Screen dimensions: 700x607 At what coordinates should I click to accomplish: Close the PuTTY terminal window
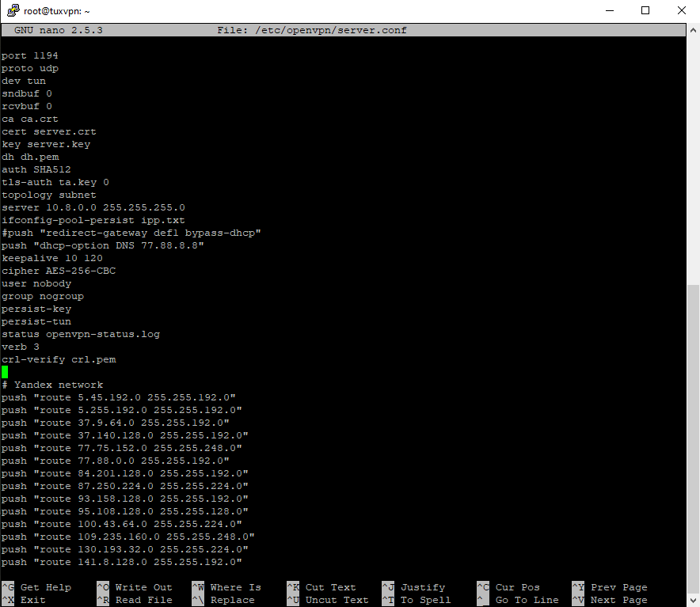681,10
